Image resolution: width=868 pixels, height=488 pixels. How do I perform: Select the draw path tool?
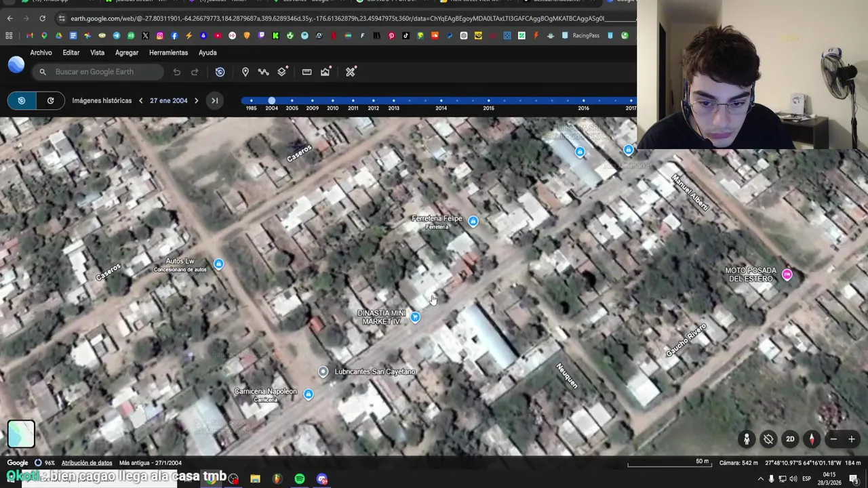[x=263, y=72]
